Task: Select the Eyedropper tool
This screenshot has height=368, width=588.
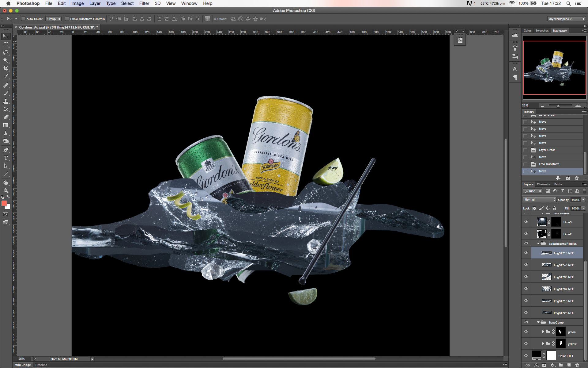Action: (6, 76)
